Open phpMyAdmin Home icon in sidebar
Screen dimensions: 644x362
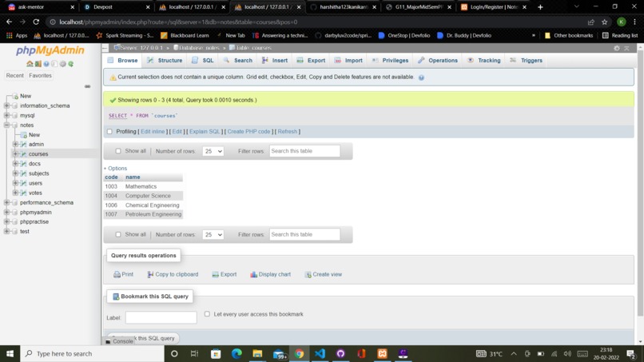click(30, 64)
